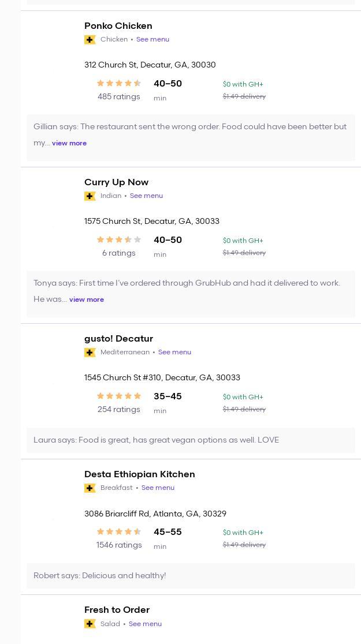361x644 pixels.
Task: Click the star rating of gusto! Decatur
Action: tap(119, 396)
